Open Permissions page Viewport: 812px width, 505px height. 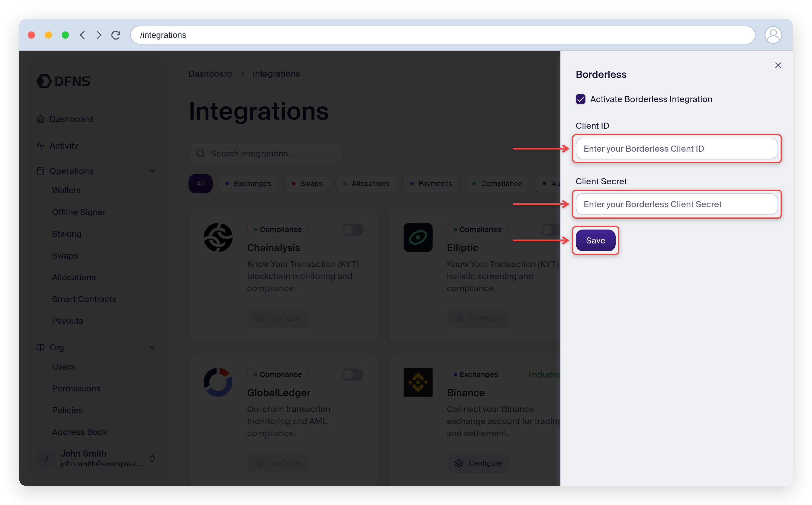(76, 388)
